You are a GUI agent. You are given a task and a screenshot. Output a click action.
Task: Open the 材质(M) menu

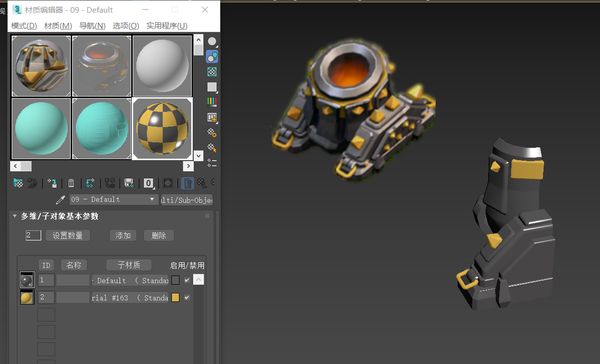pos(58,26)
